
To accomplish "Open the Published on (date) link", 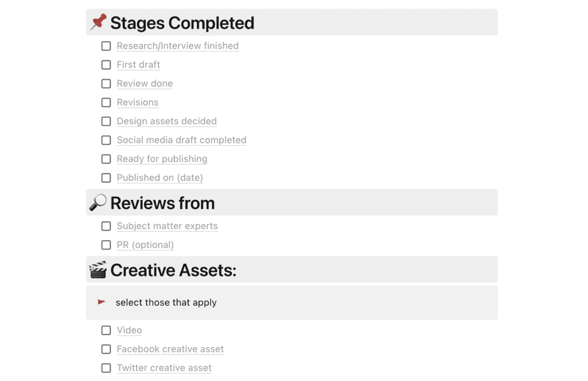I will pos(159,178).
